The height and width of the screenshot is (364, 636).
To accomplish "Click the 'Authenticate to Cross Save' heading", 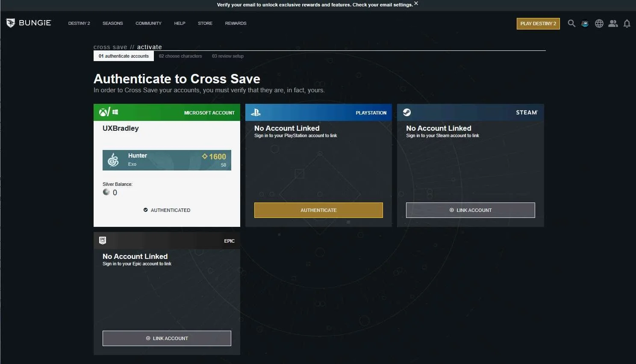I will (177, 79).
